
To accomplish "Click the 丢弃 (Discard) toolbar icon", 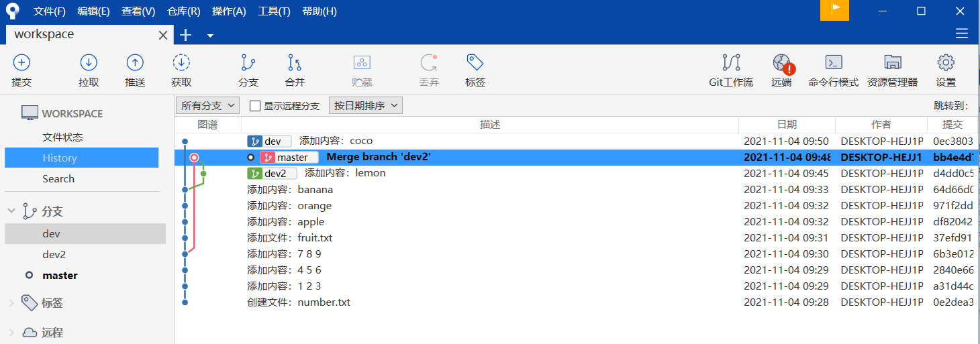I will coord(429,63).
